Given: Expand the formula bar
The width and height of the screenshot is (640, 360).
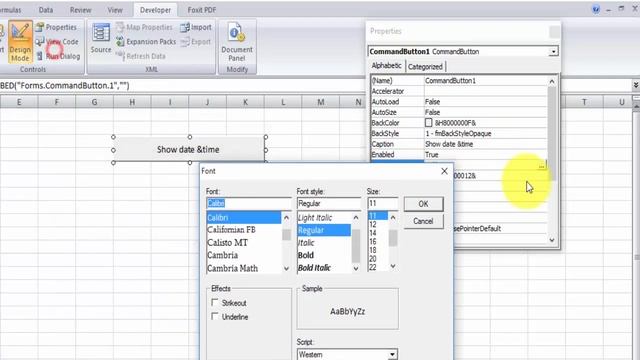Looking at the screenshot, I should pyautogui.click(x=636, y=85).
